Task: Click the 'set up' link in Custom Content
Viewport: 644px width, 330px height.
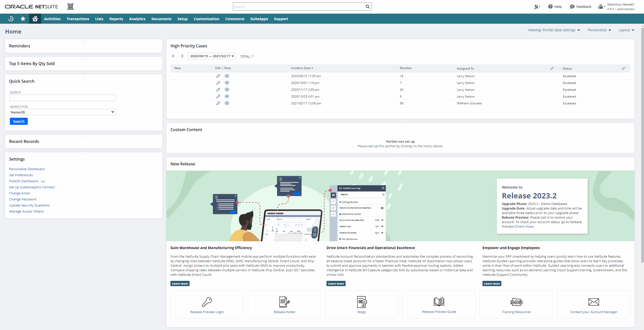Action: click(373, 146)
